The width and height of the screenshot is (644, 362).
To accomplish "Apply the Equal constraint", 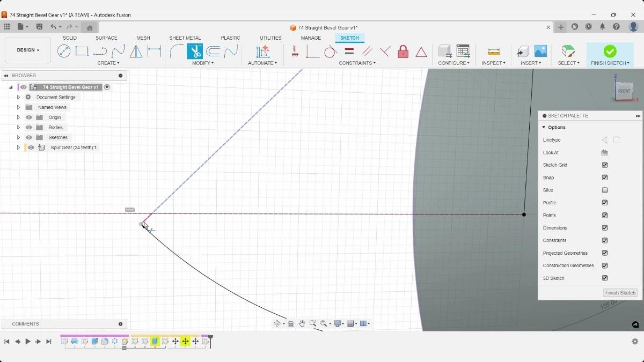I will (x=349, y=51).
